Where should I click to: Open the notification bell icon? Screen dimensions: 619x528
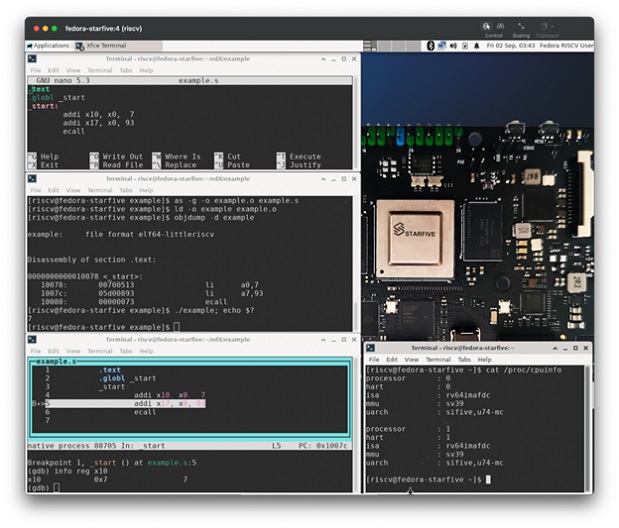[476, 46]
